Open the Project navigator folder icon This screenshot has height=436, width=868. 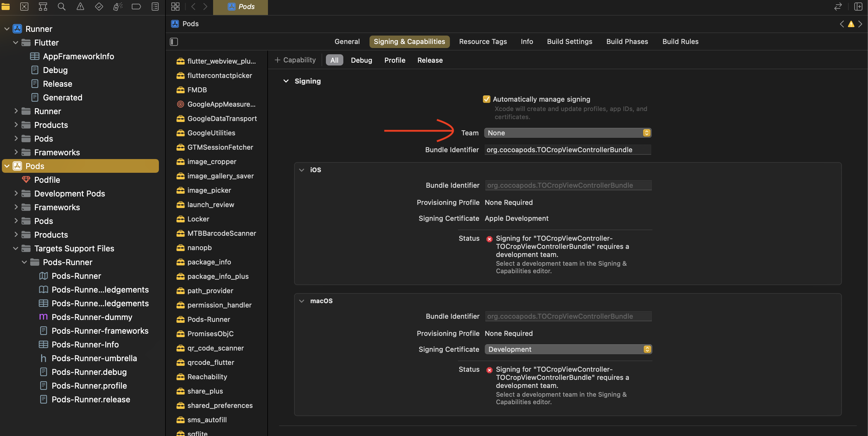click(6, 7)
